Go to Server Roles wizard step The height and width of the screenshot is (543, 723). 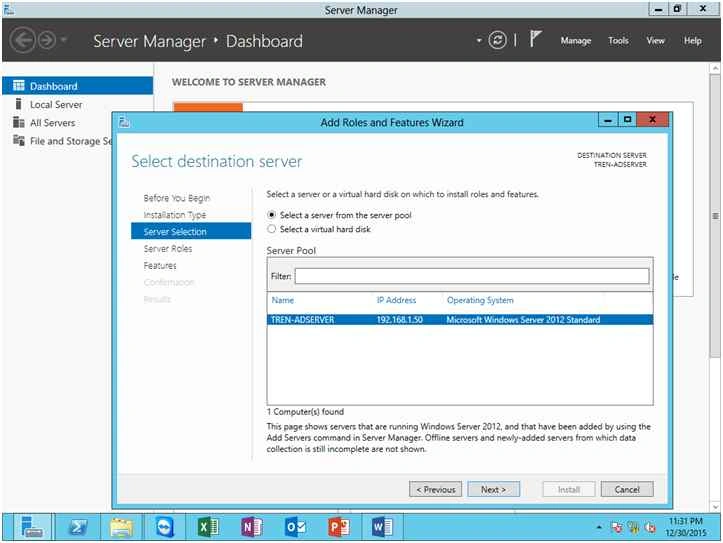click(168, 248)
